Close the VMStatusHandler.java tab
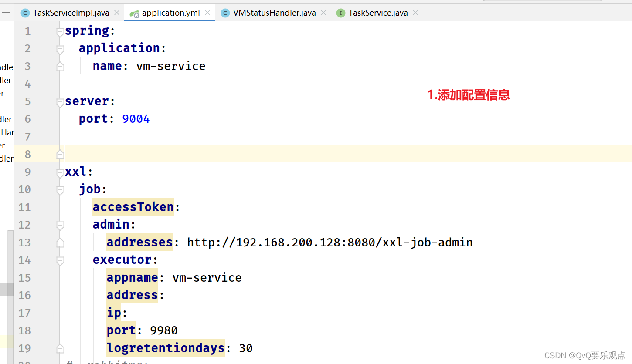The width and height of the screenshot is (632, 364). (323, 13)
